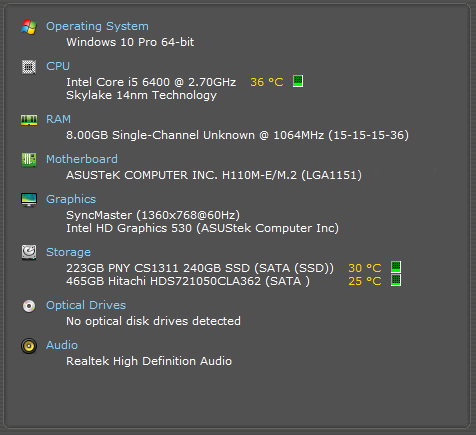Viewport: 476px width, 435px height.
Task: Click the Windows flag Operating System icon
Action: [x=29, y=27]
